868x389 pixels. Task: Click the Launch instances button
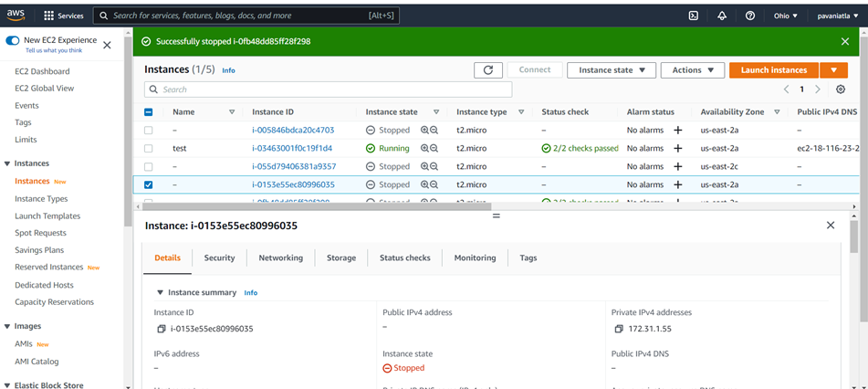[x=773, y=69]
